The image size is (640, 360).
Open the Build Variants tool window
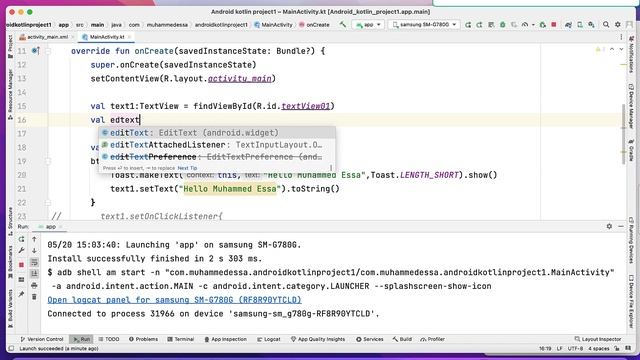pos(10,309)
